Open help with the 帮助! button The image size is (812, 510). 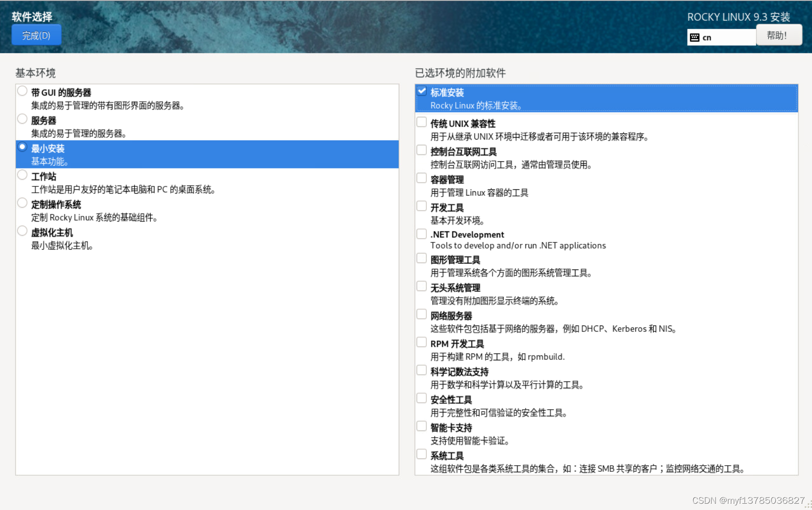[778, 35]
